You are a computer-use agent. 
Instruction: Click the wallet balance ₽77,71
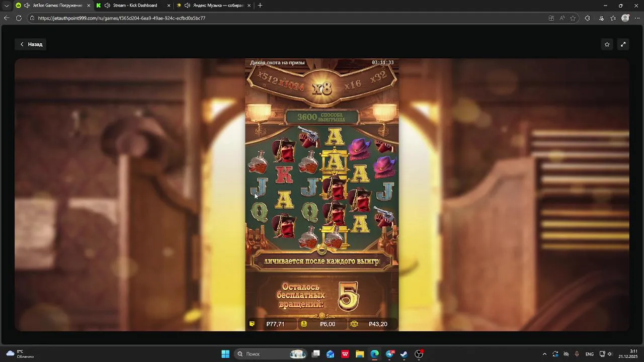(275, 324)
